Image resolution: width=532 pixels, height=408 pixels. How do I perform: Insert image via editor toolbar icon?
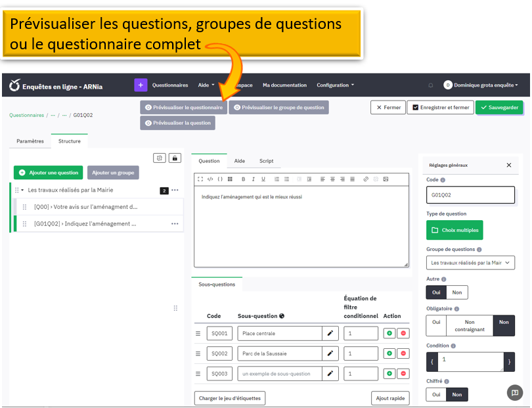point(386,179)
